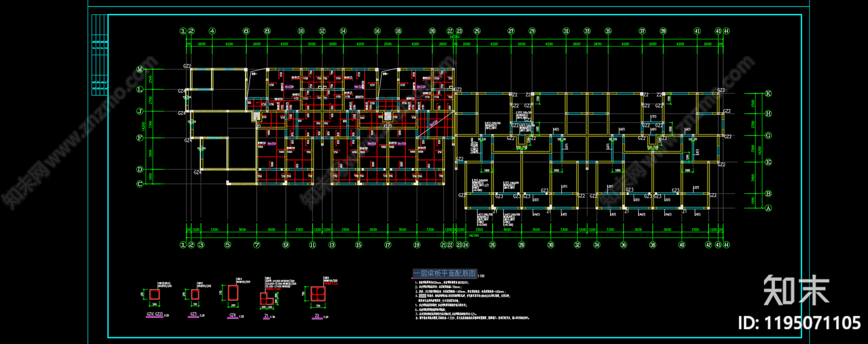Click the 知末 logo
868x344 pixels.
tap(796, 290)
